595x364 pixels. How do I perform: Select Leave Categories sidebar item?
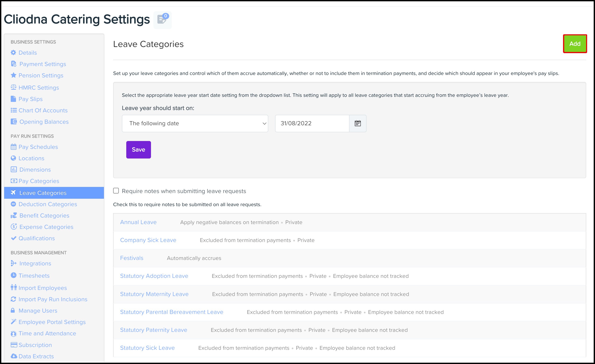pos(43,193)
